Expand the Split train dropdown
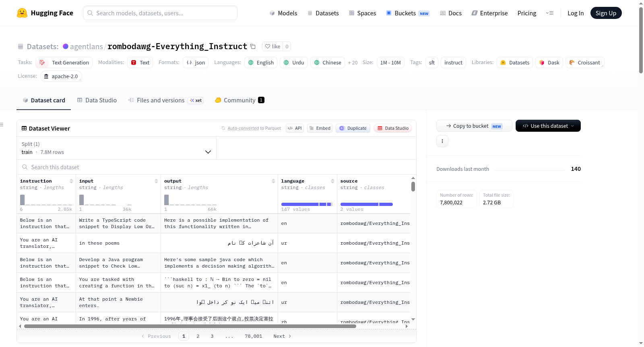 coord(116,148)
